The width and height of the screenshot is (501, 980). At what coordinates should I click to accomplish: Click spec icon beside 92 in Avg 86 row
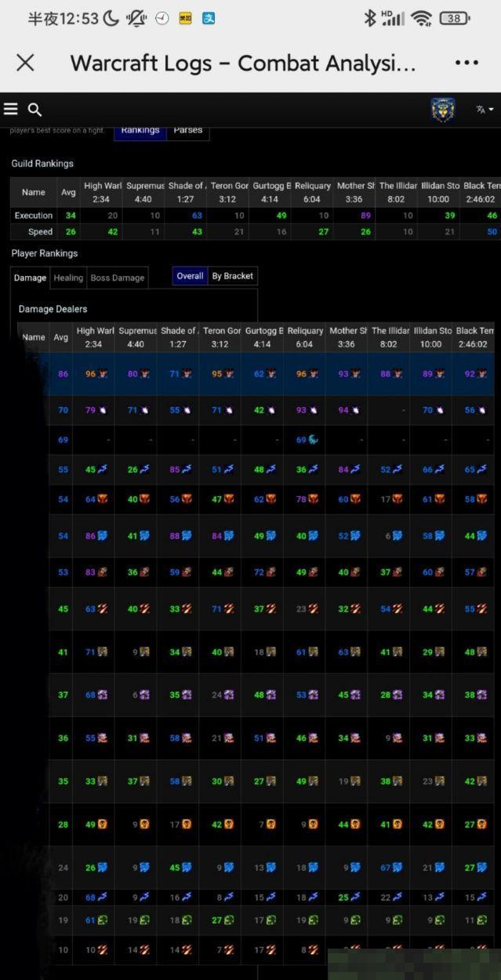point(482,375)
